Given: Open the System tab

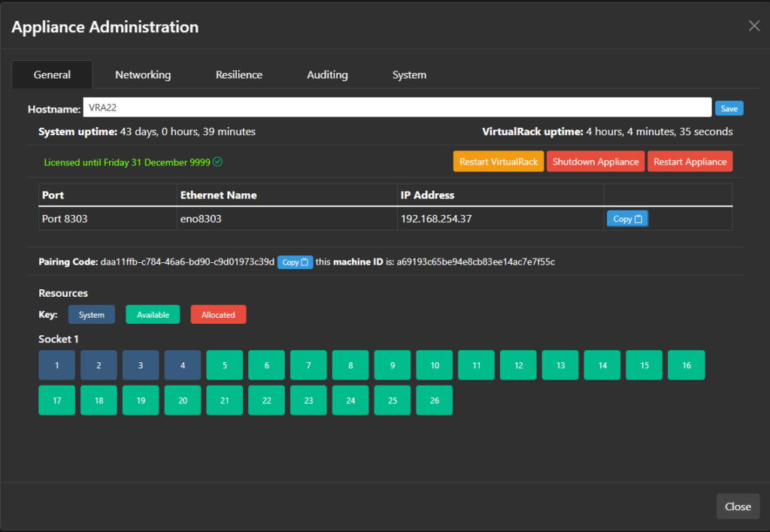Looking at the screenshot, I should pos(409,75).
